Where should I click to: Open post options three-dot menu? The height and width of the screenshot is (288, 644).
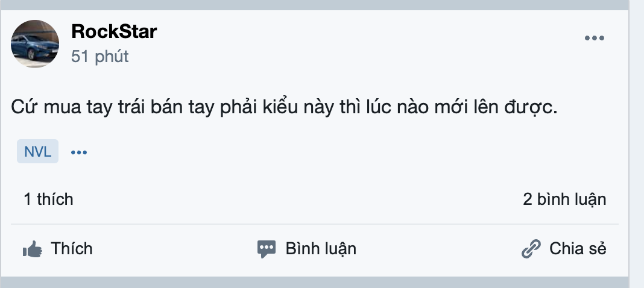(x=594, y=39)
